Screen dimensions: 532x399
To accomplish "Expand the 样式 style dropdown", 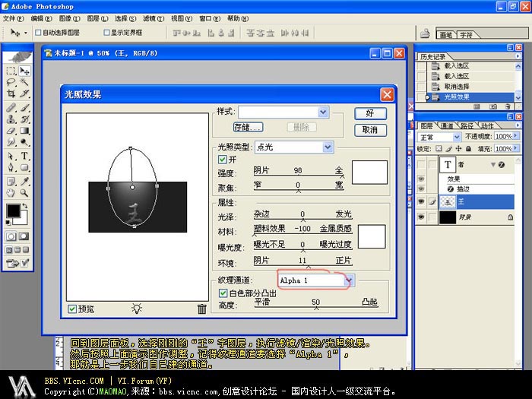I will pyautogui.click(x=323, y=112).
